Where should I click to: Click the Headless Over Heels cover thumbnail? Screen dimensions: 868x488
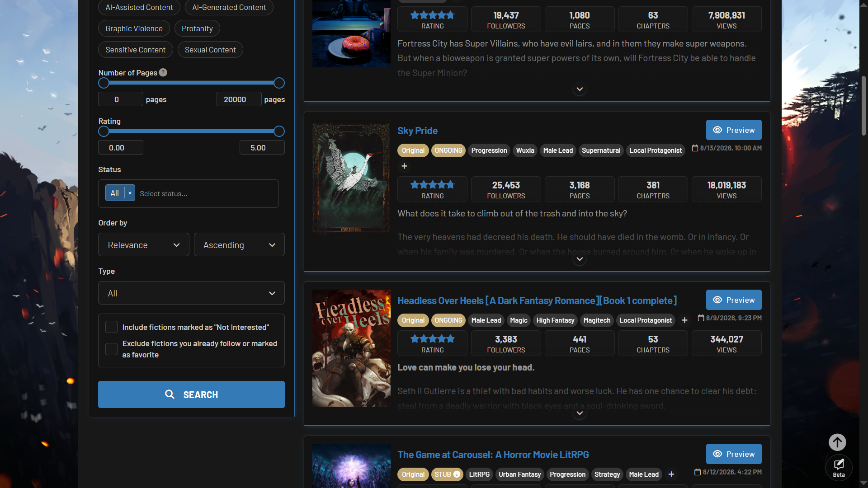pyautogui.click(x=351, y=348)
